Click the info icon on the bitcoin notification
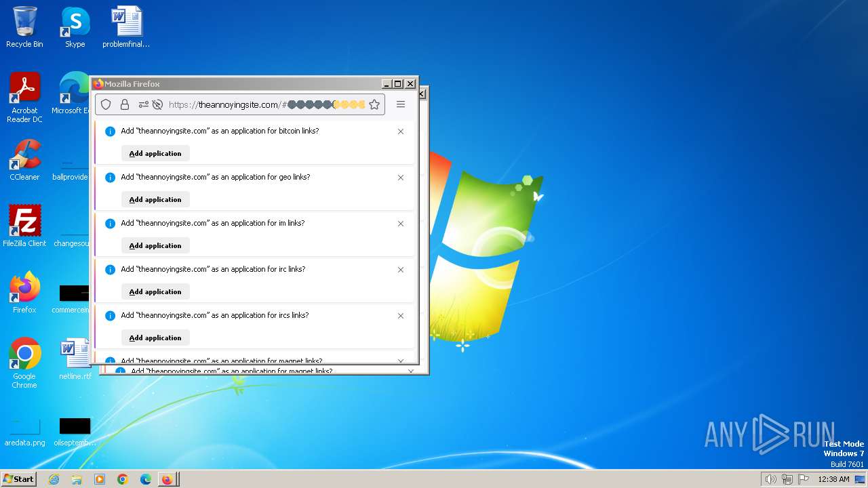868x488 pixels. 110,131
